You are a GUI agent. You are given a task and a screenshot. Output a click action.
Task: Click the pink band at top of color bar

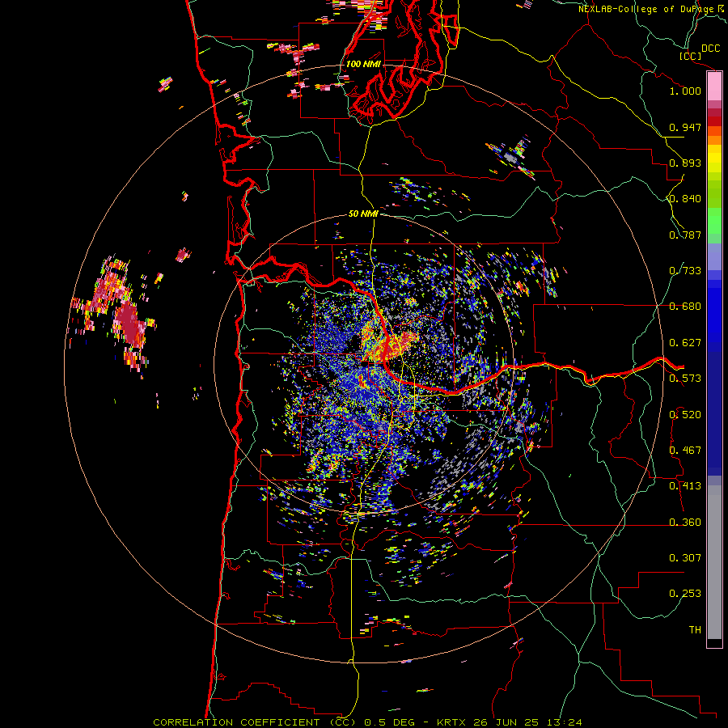pos(714,87)
